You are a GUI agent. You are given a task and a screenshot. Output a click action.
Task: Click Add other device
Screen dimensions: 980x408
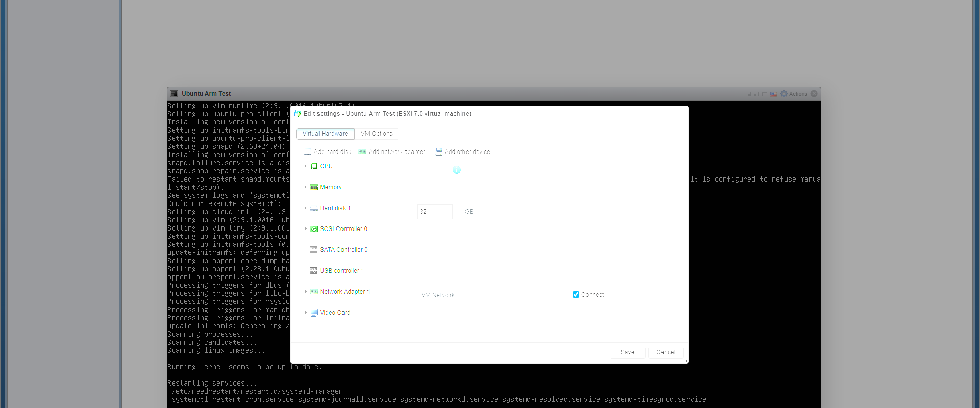pyautogui.click(x=463, y=152)
